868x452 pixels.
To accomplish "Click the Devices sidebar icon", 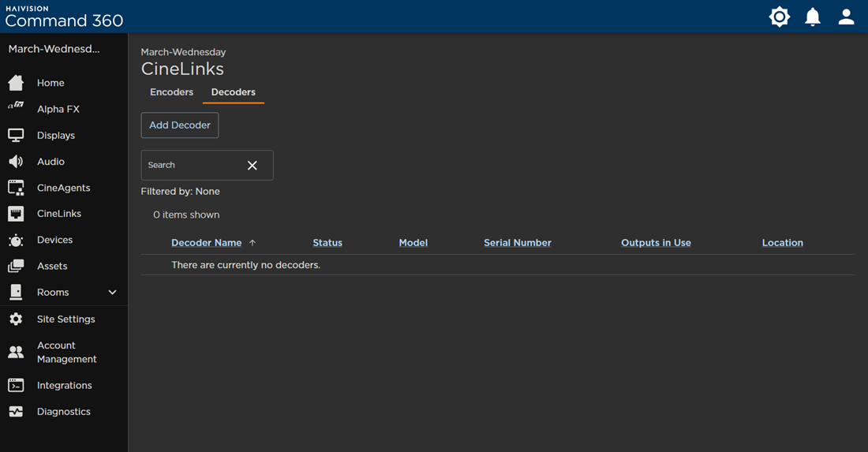I will [16, 240].
